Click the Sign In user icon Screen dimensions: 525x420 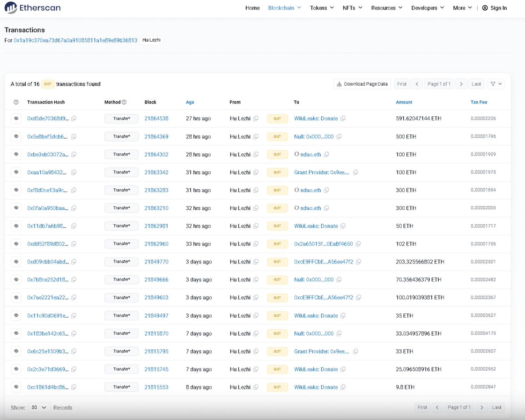(485, 8)
